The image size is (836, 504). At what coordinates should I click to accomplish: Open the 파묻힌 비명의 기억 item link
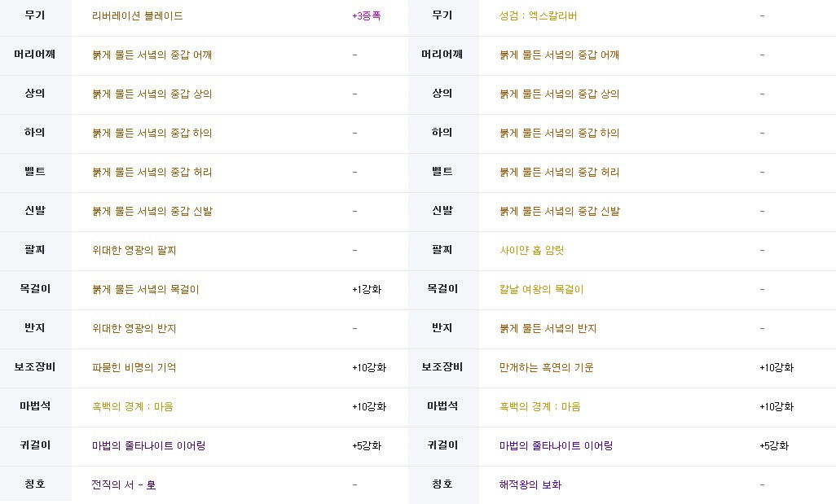(134, 368)
